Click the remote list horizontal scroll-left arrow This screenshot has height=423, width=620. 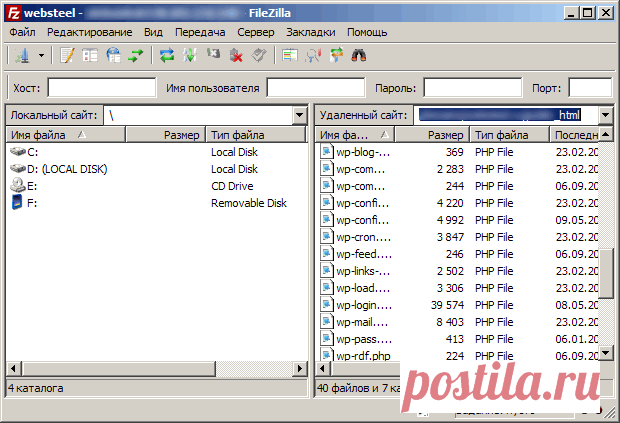pyautogui.click(x=323, y=368)
